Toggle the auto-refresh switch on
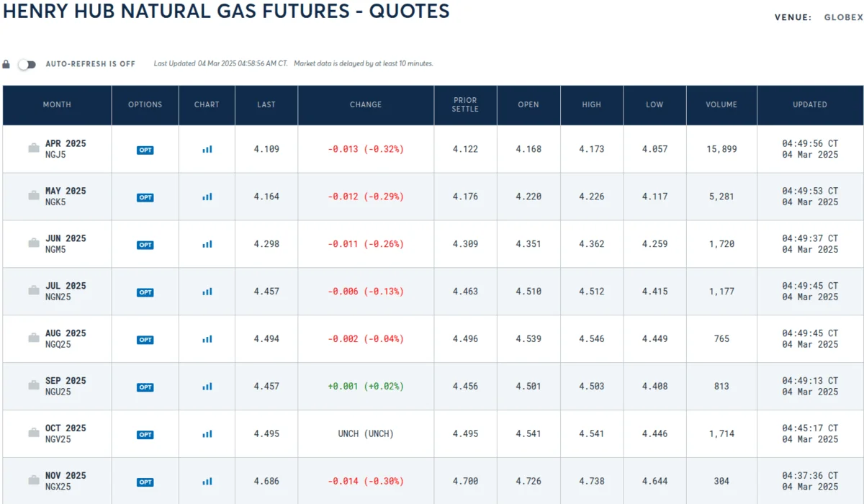864x504 pixels. tap(27, 64)
